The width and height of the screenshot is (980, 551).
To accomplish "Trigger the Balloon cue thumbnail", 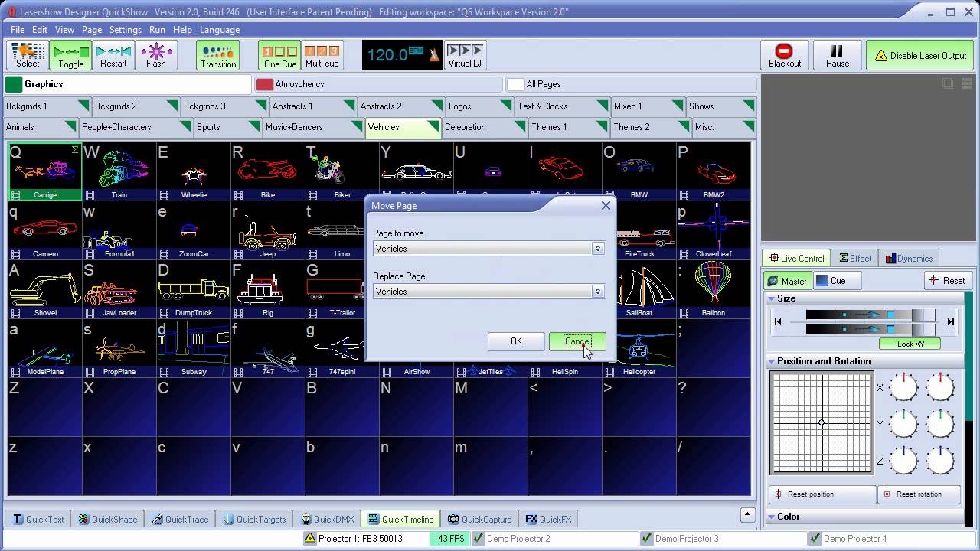I will [x=714, y=289].
